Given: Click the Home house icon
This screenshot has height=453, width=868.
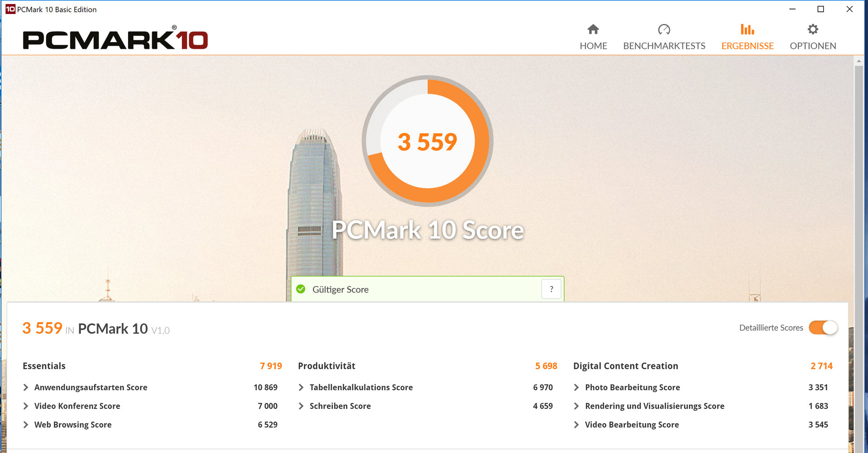Looking at the screenshot, I should pos(593,29).
